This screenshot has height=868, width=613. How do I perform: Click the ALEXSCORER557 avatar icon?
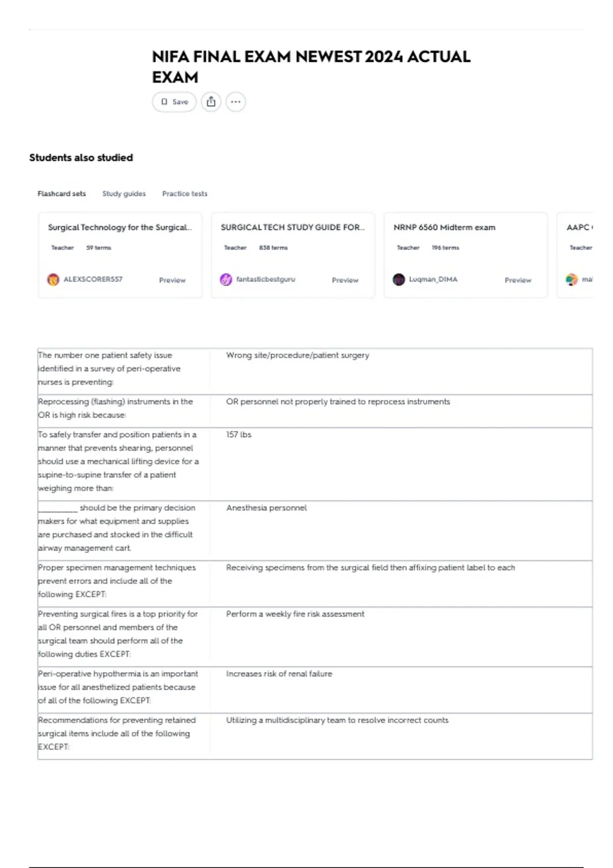click(x=53, y=279)
